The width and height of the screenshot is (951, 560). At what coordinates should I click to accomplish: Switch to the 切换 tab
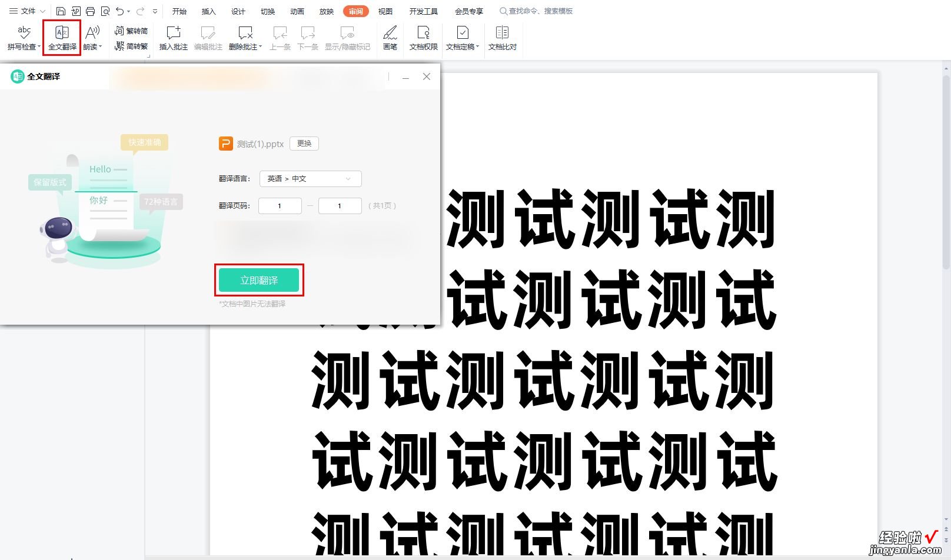click(x=268, y=11)
